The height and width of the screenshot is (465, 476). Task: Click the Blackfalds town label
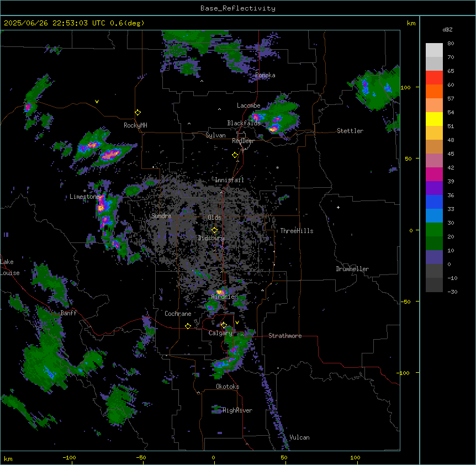point(244,123)
